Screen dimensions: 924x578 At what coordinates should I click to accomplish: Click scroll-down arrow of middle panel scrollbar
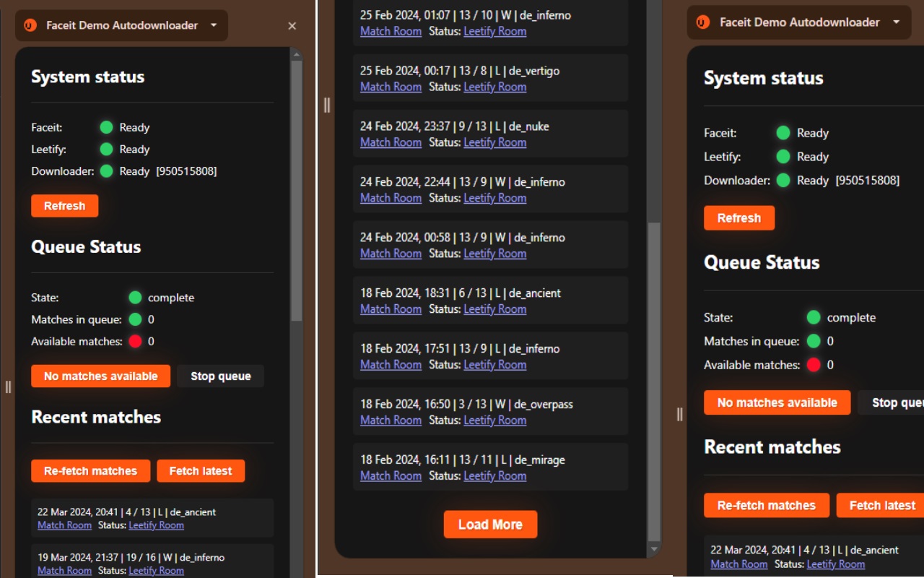(x=654, y=549)
